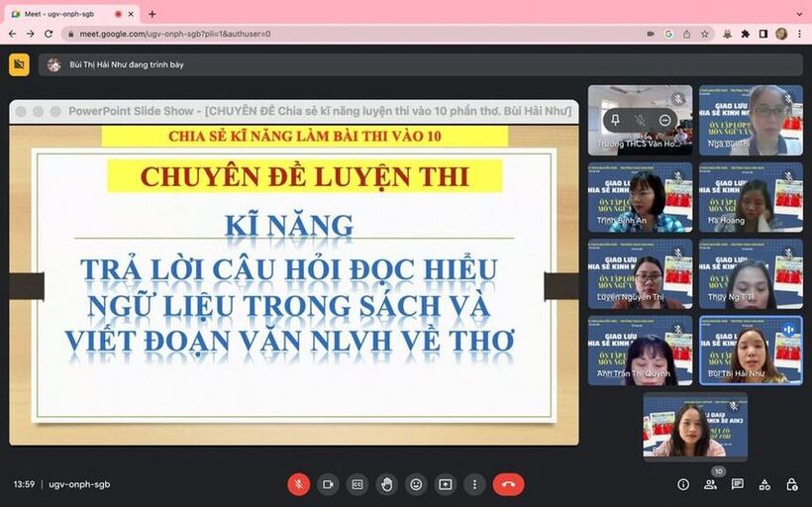This screenshot has width=812, height=507.
Task: Open host controls lock icon
Action: point(791,484)
